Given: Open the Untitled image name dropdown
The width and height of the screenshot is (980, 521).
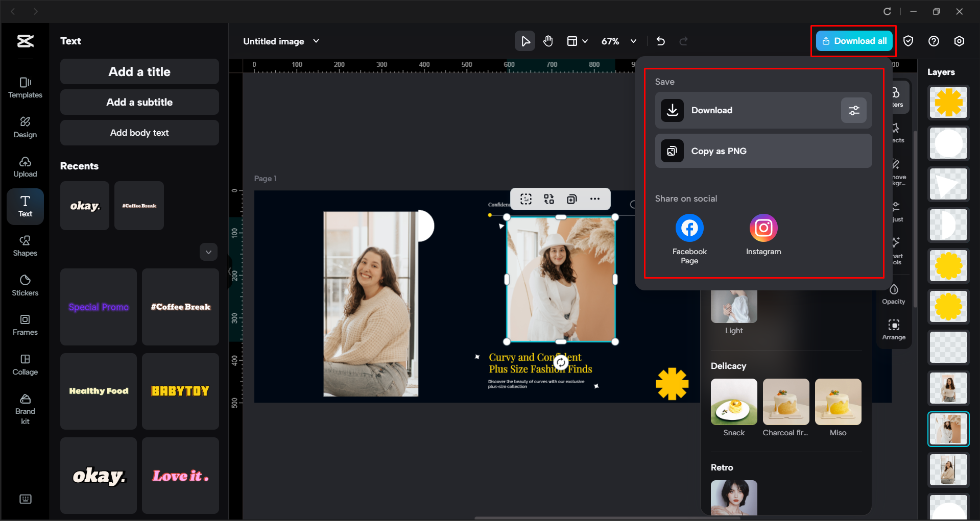Looking at the screenshot, I should point(316,41).
